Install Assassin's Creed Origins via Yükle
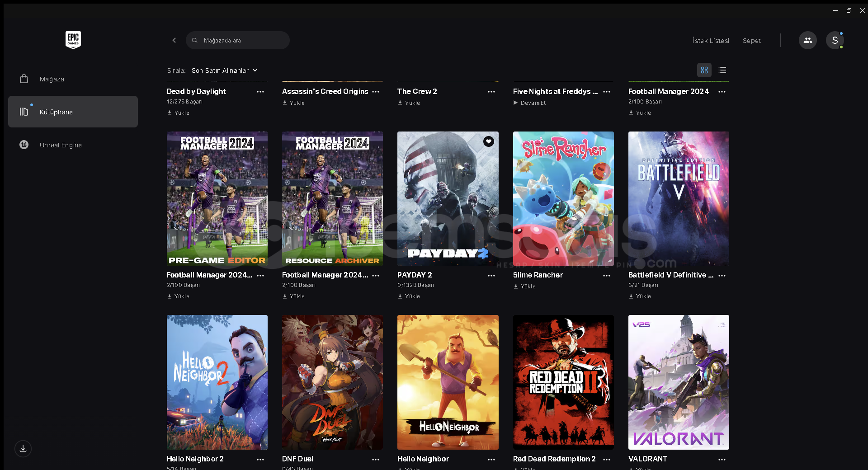The width and height of the screenshot is (868, 470). pyautogui.click(x=294, y=103)
